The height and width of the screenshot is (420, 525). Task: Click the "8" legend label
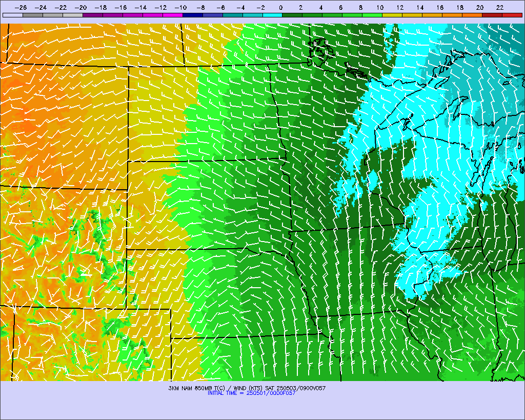point(360,8)
